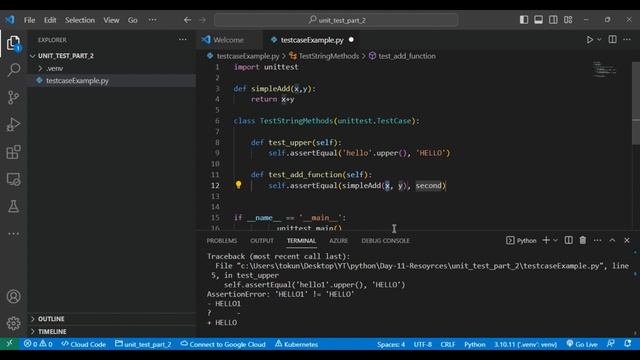Click the editor minimap preview
Screen dimensions: 640x360
tap(604, 69)
